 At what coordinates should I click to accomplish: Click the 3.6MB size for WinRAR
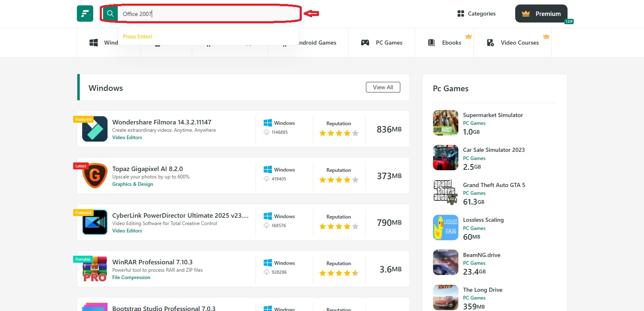tap(390, 269)
